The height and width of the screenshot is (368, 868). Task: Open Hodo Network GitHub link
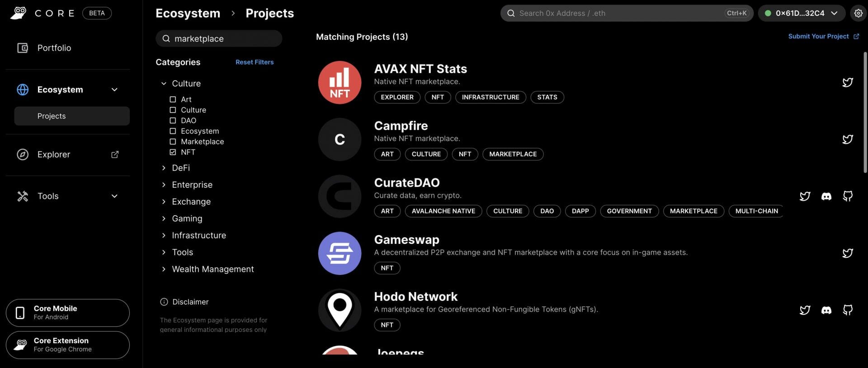point(848,310)
